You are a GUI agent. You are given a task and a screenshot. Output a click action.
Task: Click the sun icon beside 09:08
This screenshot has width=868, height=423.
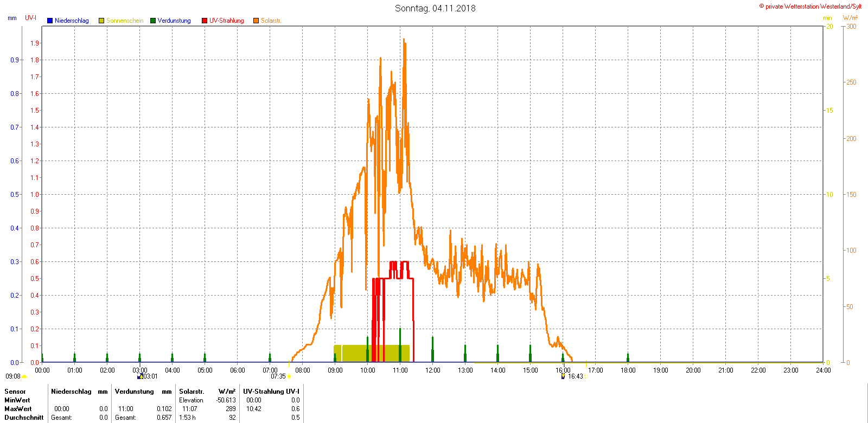point(24,376)
